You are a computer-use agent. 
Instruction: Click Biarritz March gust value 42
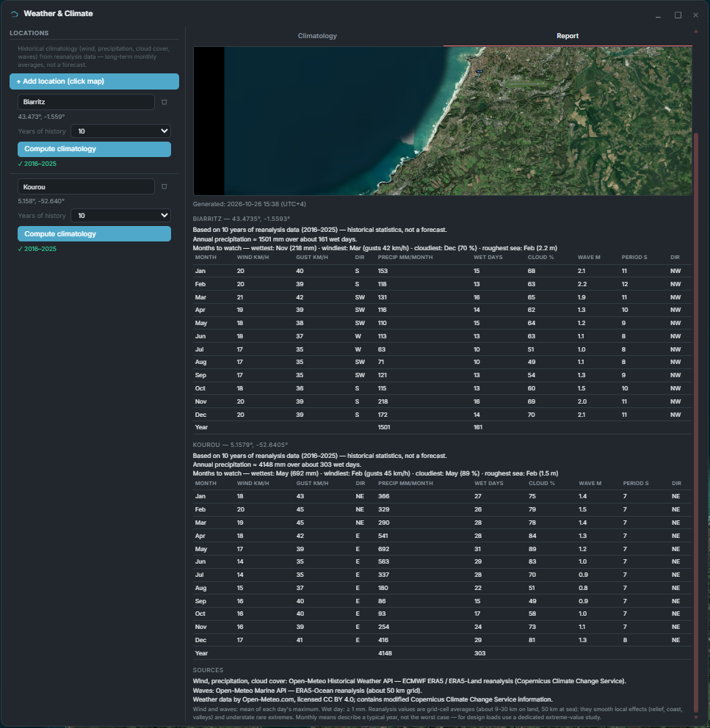(300, 297)
